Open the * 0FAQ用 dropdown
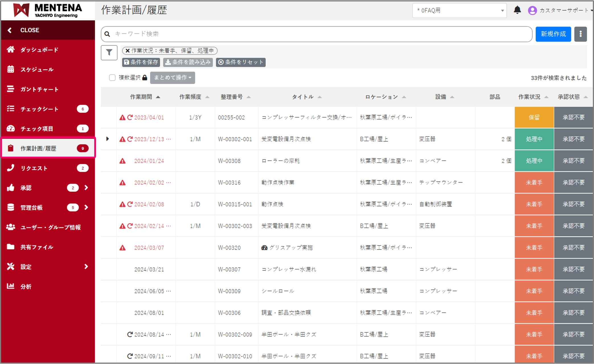 tap(459, 10)
